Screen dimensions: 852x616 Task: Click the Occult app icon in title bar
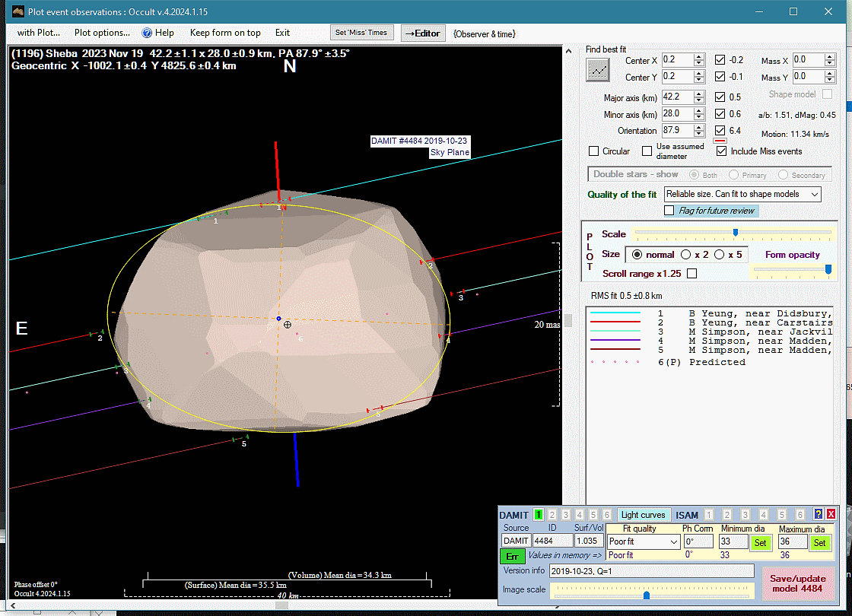(x=17, y=11)
